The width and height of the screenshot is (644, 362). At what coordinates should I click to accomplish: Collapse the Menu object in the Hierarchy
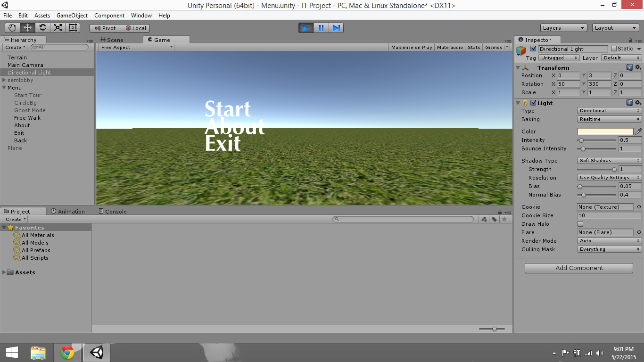coord(4,88)
